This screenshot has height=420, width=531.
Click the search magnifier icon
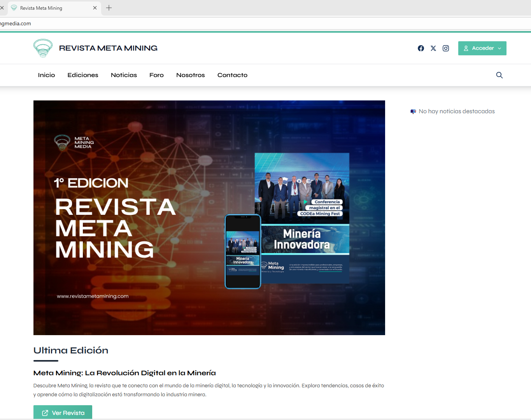click(499, 75)
